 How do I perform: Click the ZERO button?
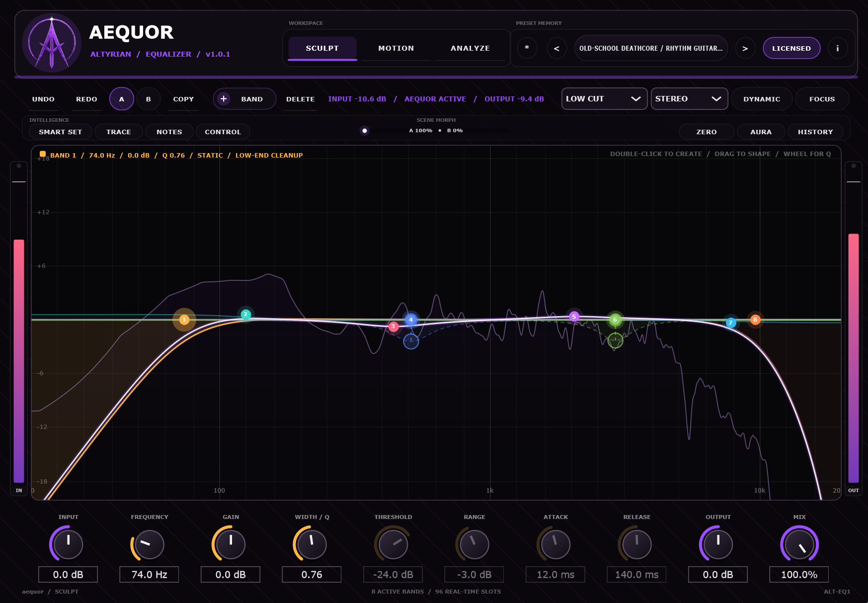click(x=707, y=132)
